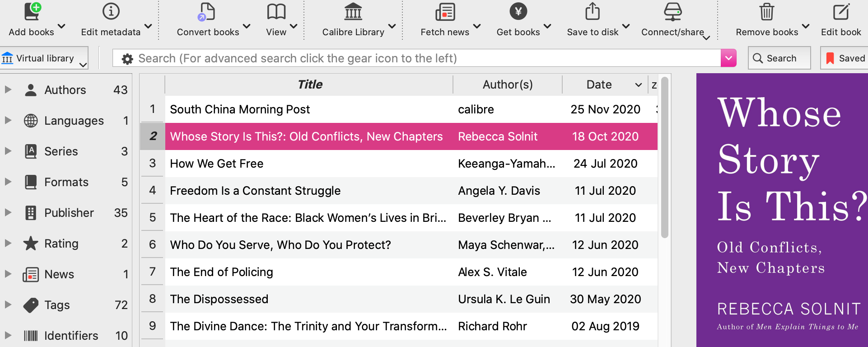Sort by the Author(s) column header
The width and height of the screenshot is (868, 347).
point(508,84)
